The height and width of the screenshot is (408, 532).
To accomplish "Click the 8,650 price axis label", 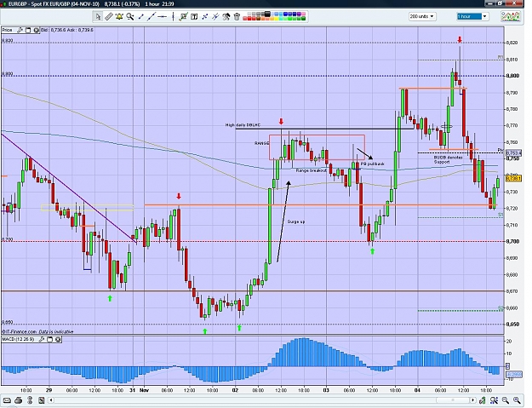I will click(x=512, y=325).
